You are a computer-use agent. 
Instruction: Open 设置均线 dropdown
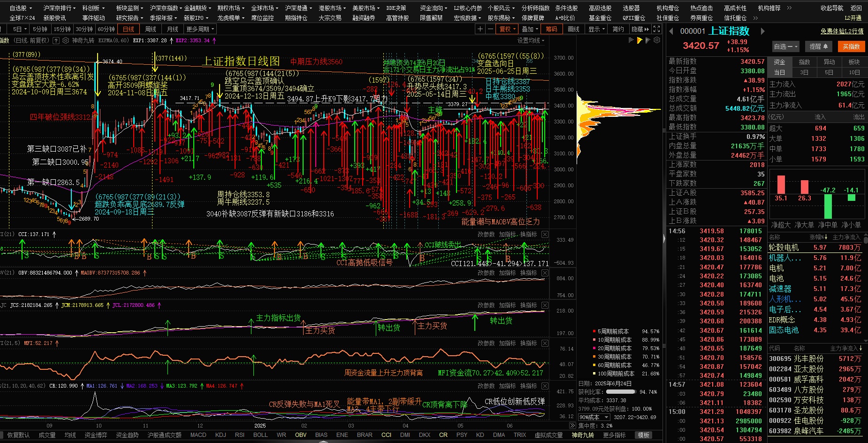pos(531,40)
